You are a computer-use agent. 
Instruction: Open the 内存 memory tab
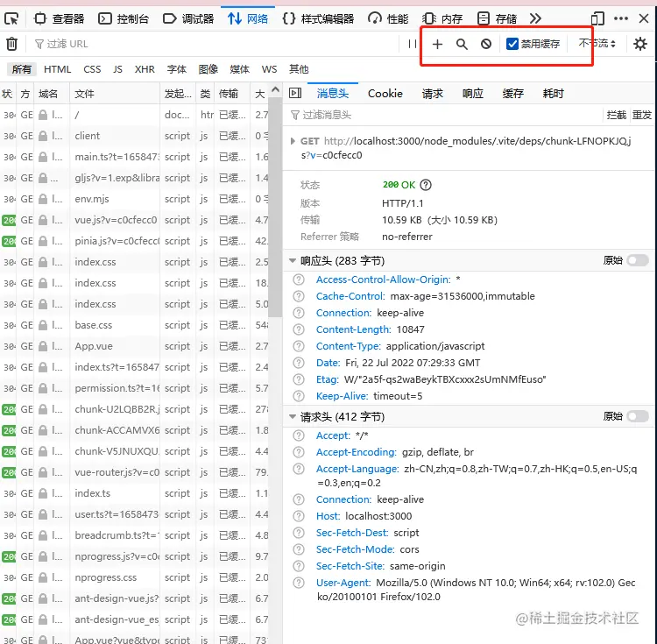click(443, 19)
